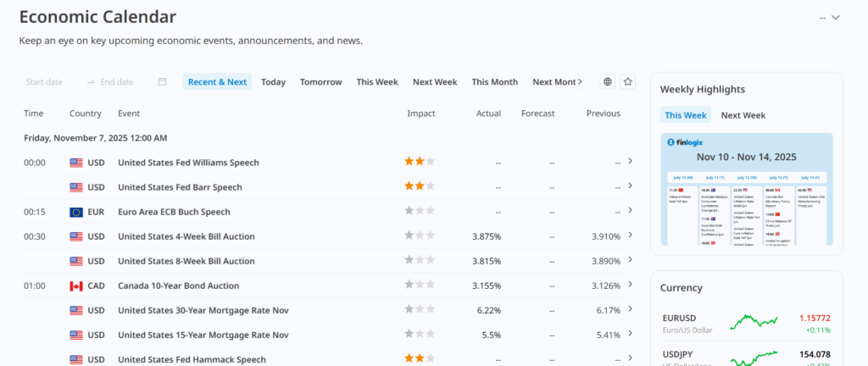Expand the Canada 10-Year Bond Auction row
The height and width of the screenshot is (366, 868).
[630, 286]
